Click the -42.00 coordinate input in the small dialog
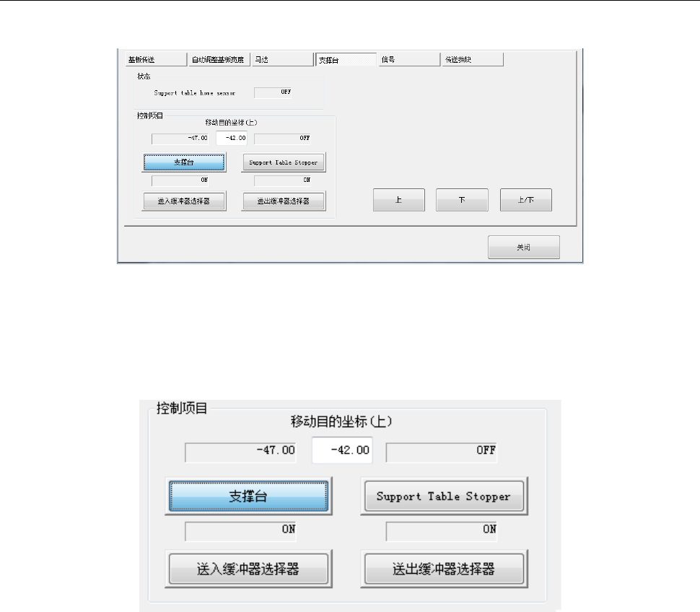Screen dimensions: 700x612 pos(232,138)
